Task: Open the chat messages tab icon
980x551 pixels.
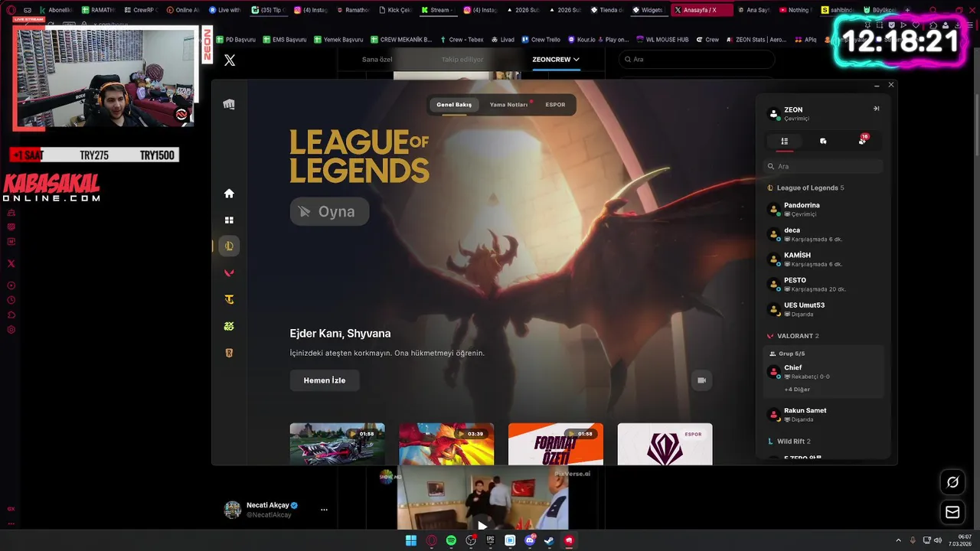Action: coord(823,141)
